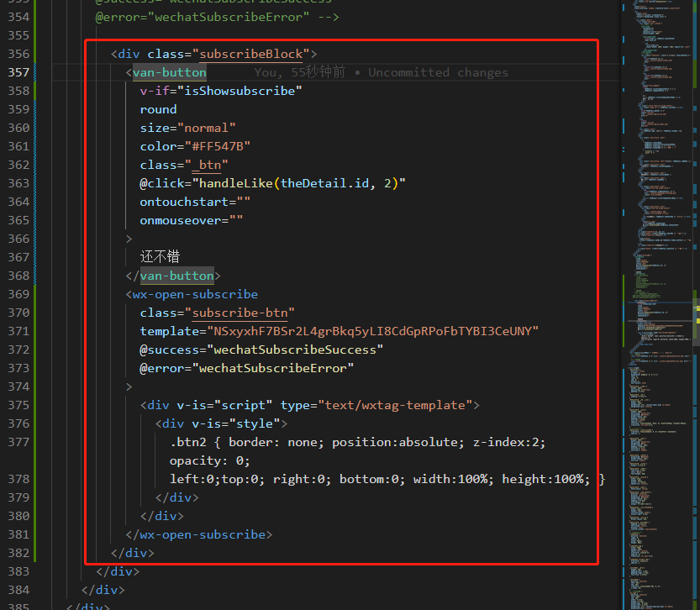700x610 pixels.
Task: Click the onmouseover attribute
Action: (192, 220)
